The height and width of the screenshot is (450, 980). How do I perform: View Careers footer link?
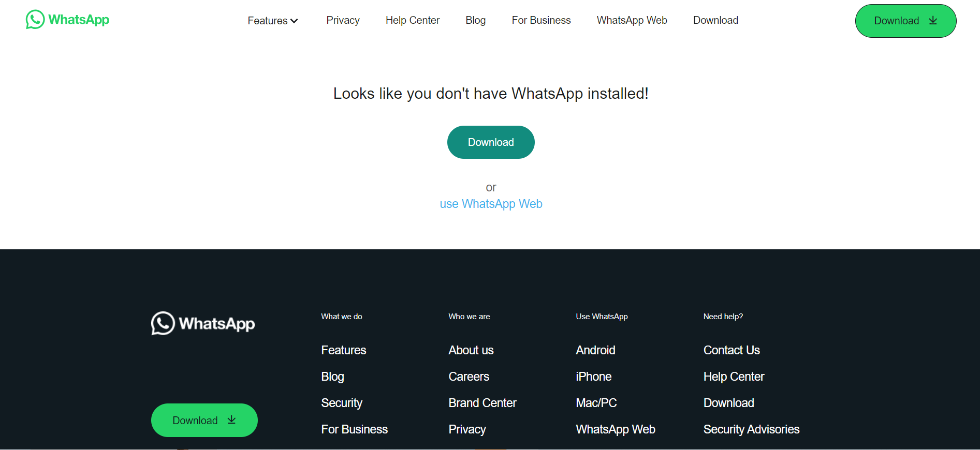[x=469, y=377]
